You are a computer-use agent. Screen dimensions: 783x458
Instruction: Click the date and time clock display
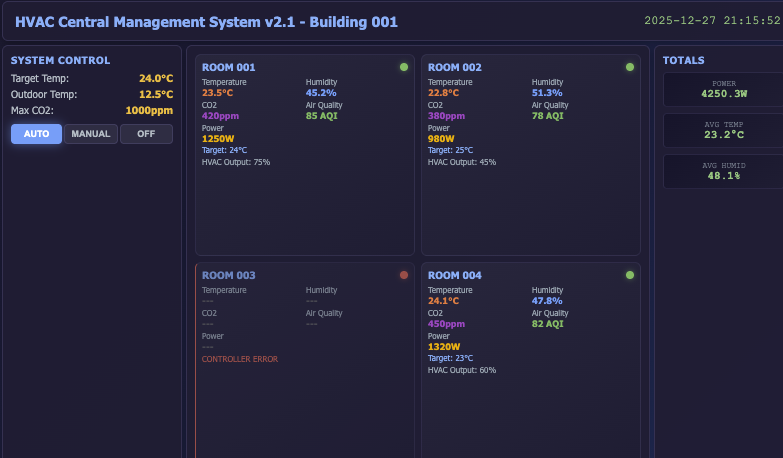[712, 20]
